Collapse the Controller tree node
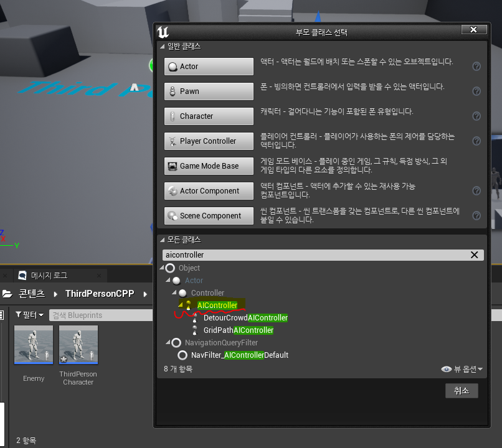This screenshot has width=502, height=448. [x=174, y=292]
